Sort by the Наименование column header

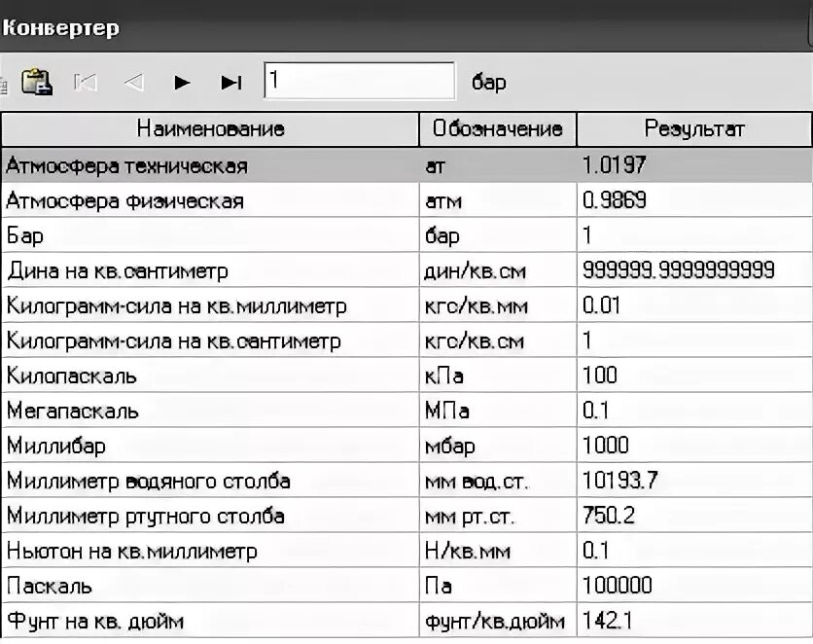(210, 128)
